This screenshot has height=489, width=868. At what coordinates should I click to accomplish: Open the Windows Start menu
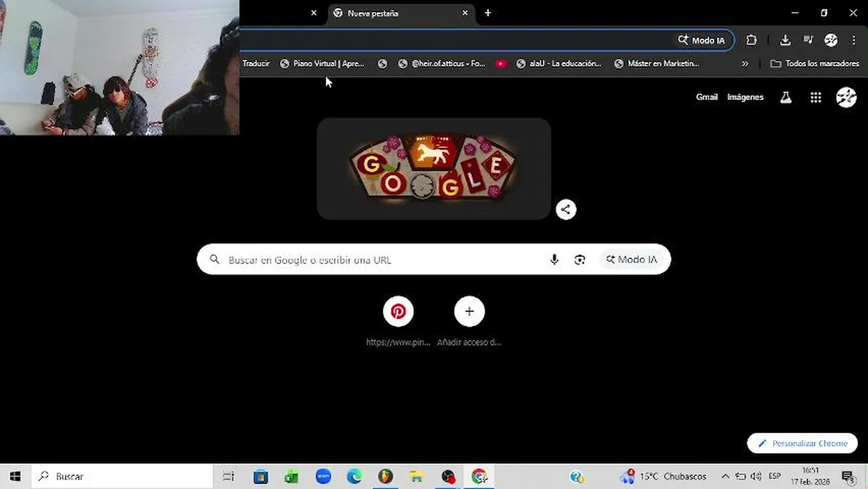click(15, 476)
